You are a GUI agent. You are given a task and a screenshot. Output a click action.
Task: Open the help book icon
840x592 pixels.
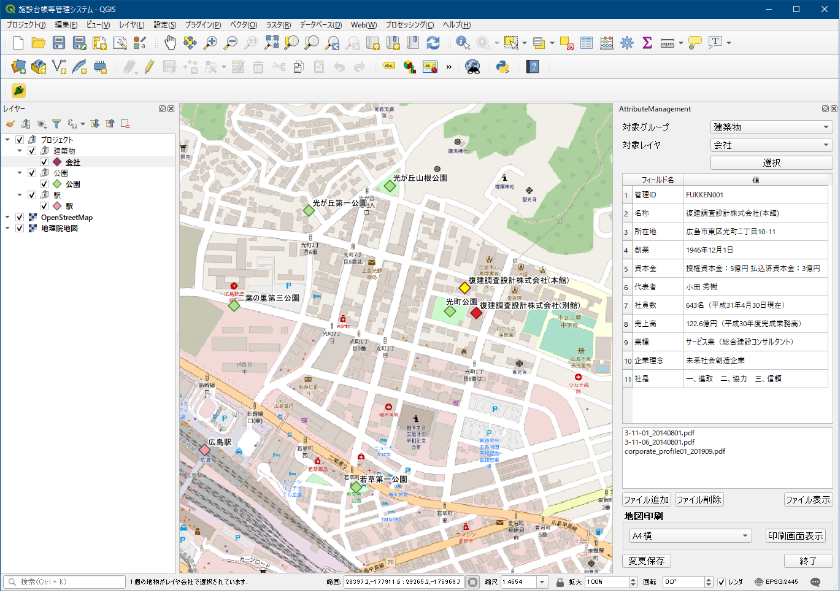(x=532, y=67)
